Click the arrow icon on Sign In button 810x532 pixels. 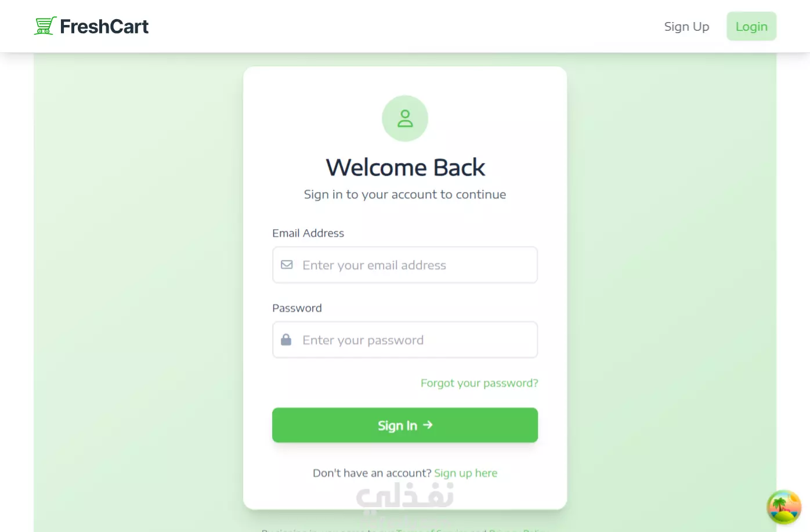[x=428, y=425]
